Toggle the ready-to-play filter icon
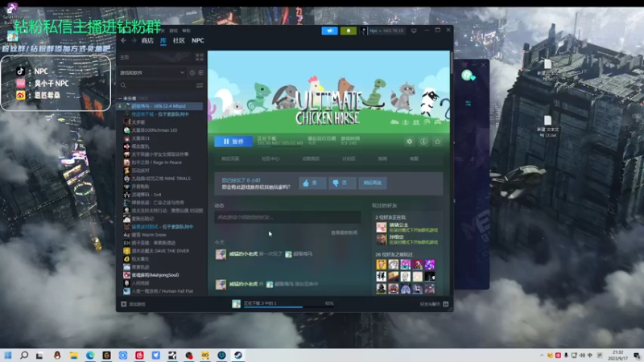Viewport: 644px width, 362px height. (200, 72)
